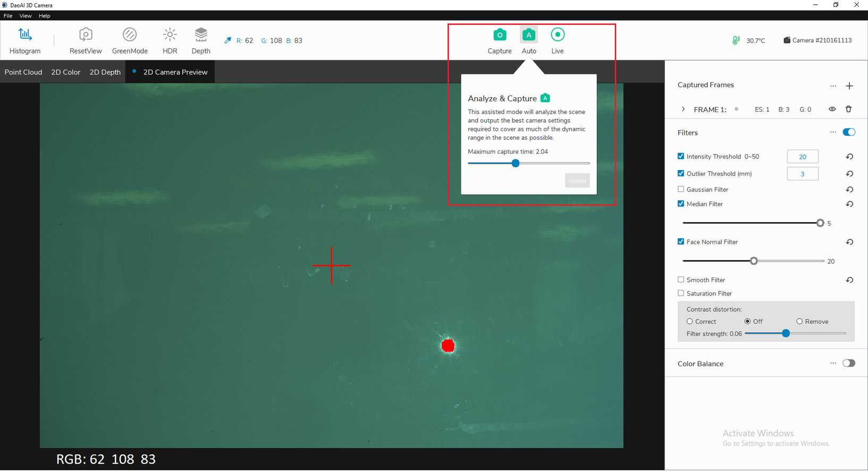This screenshot has width=868, height=472.
Task: Start Live camera mode
Action: 557,40
